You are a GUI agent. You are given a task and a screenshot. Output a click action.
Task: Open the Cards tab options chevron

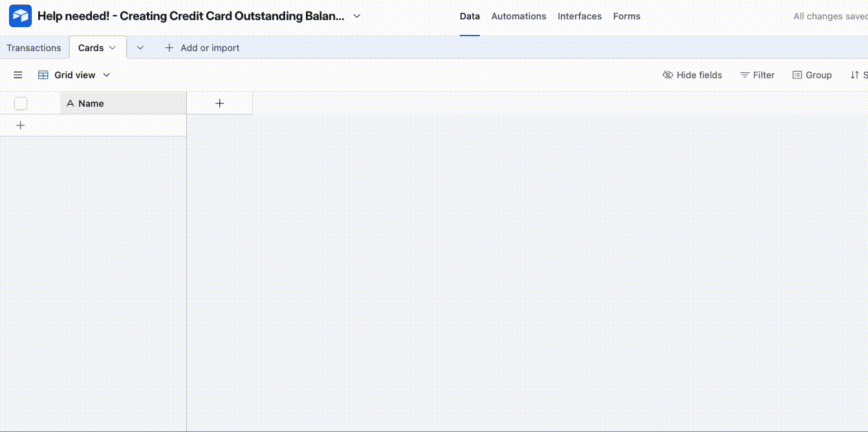tap(113, 48)
